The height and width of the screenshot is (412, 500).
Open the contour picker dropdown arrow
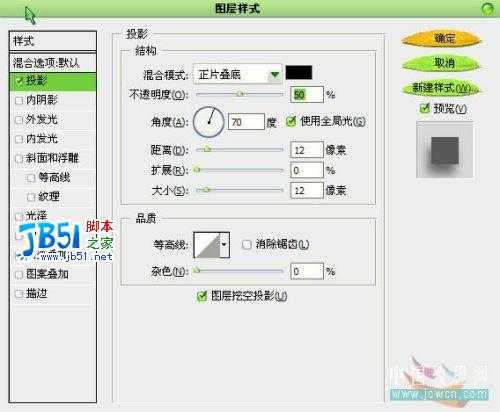coord(225,245)
